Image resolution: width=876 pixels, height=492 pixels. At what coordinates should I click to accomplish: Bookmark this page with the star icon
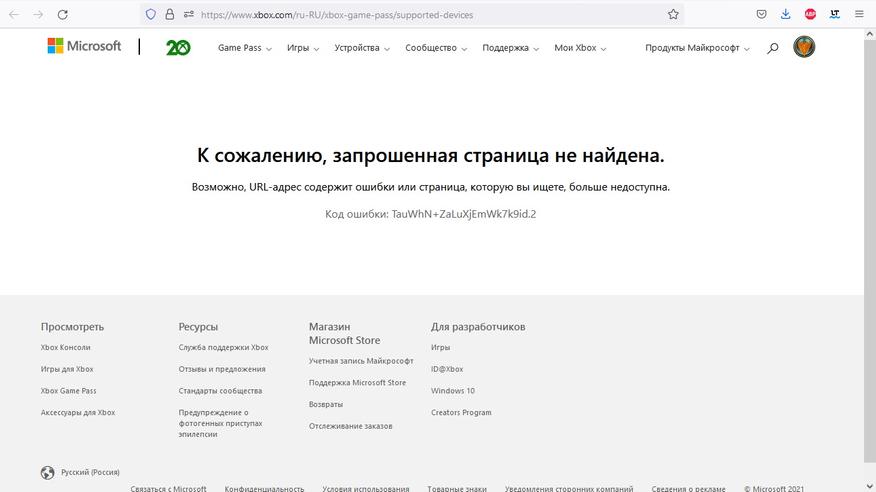pos(673,15)
